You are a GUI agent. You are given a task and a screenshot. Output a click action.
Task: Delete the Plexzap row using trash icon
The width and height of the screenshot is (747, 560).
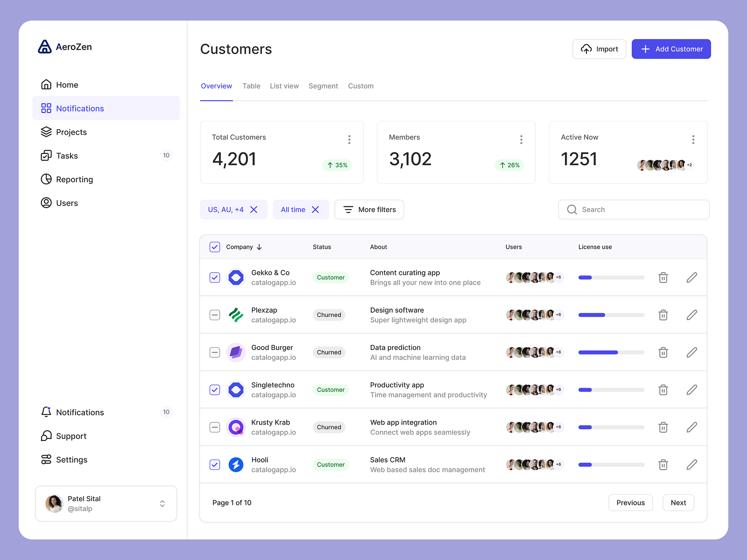663,315
